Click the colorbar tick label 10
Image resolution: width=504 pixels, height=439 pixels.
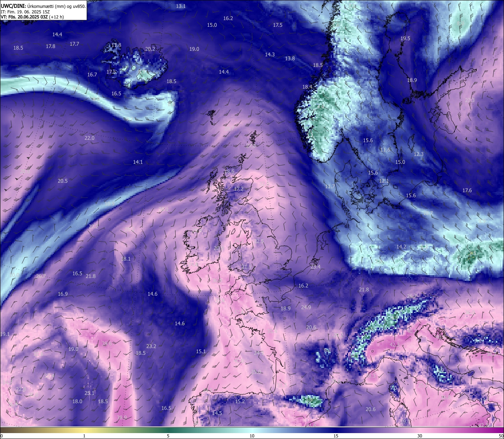click(252, 436)
